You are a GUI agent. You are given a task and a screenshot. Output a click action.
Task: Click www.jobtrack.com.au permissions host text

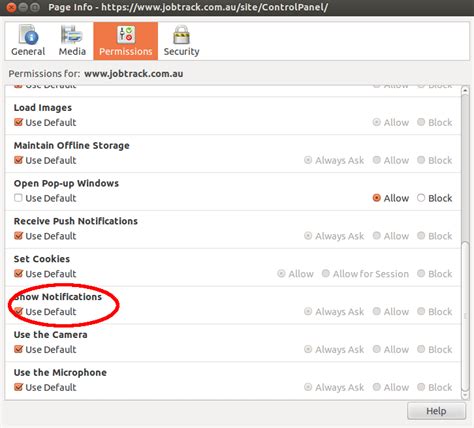tap(133, 74)
